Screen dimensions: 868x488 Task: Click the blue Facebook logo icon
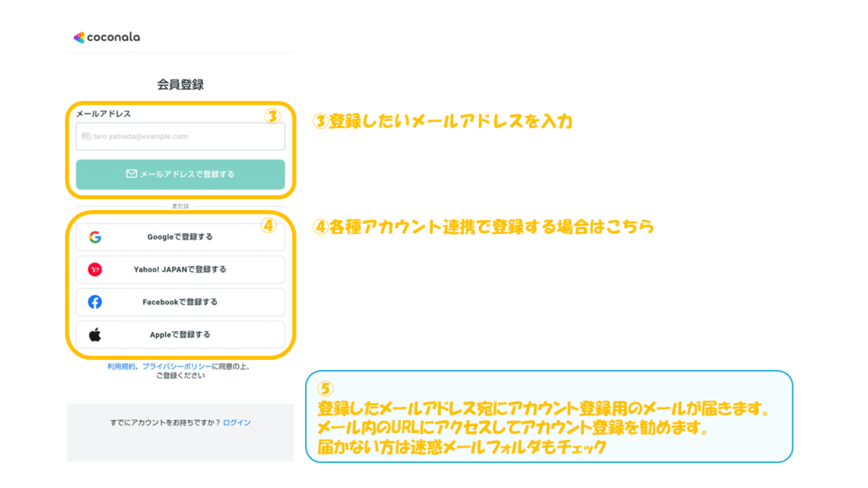95,302
